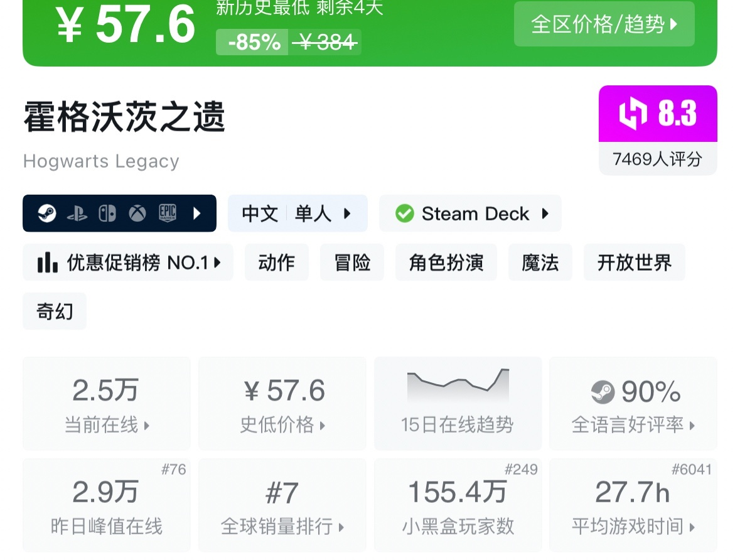This screenshot has width=740, height=560.
Task: Expand the platform list arrow
Action: click(x=196, y=213)
